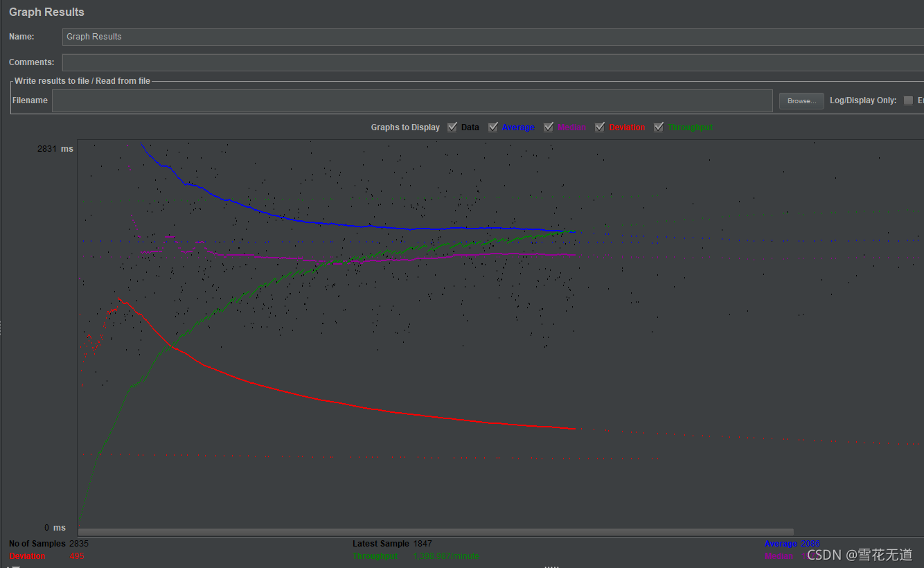Click the horizontal scrollbar under the graph
The height and width of the screenshot is (568, 924).
pos(436,532)
